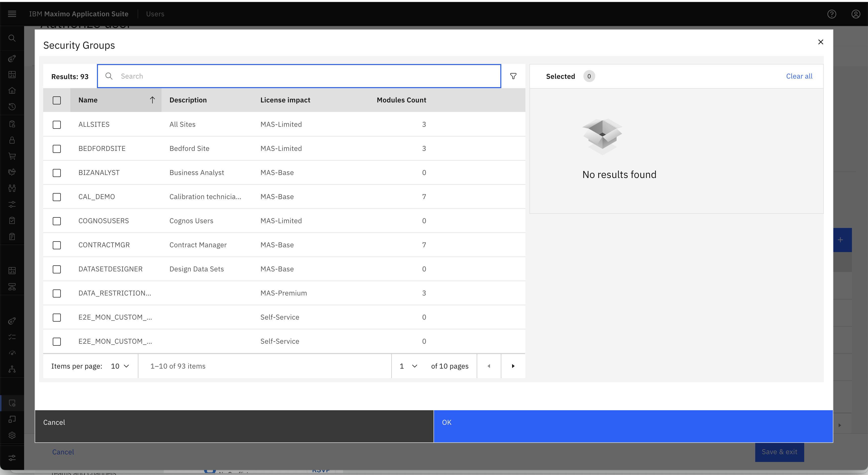Click the sidebar hierarchy tree icon
This screenshot has width=868, height=475.
(12, 369)
